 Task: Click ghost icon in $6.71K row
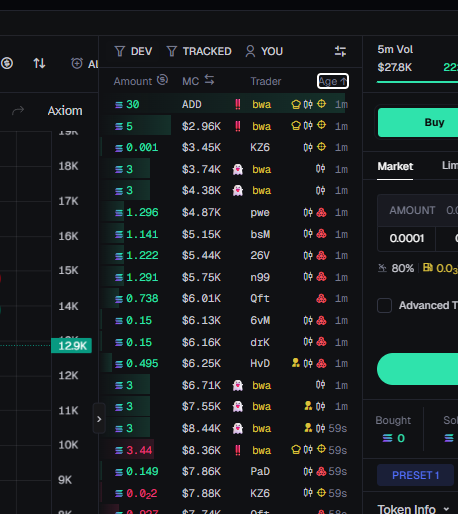click(238, 385)
